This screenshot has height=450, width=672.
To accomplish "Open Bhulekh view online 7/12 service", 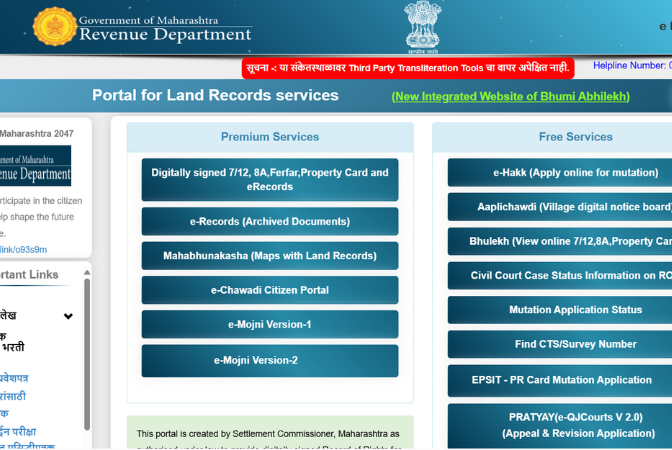I will (560, 241).
